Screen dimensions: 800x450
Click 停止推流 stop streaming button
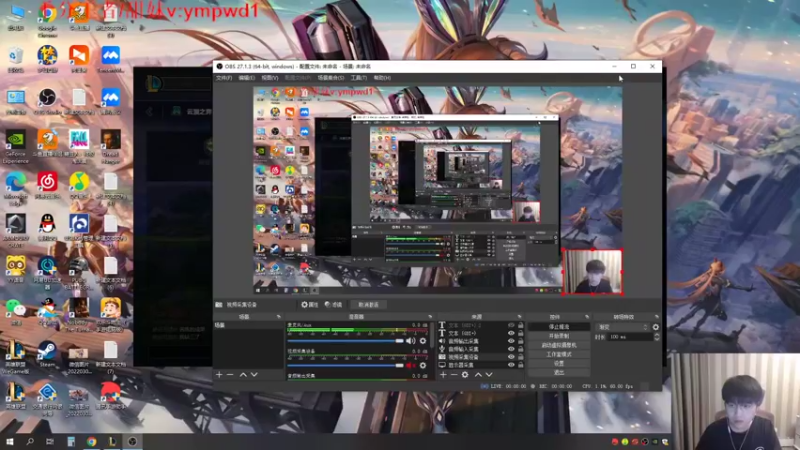(x=559, y=327)
